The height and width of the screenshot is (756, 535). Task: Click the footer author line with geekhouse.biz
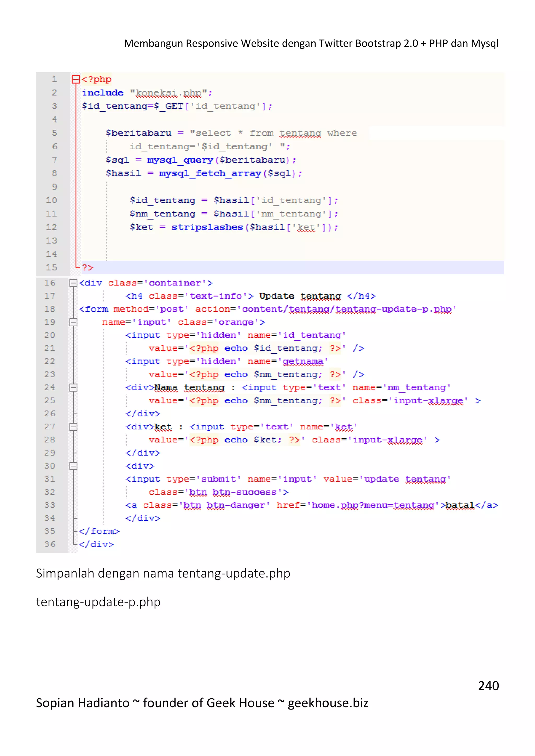pos(202,703)
